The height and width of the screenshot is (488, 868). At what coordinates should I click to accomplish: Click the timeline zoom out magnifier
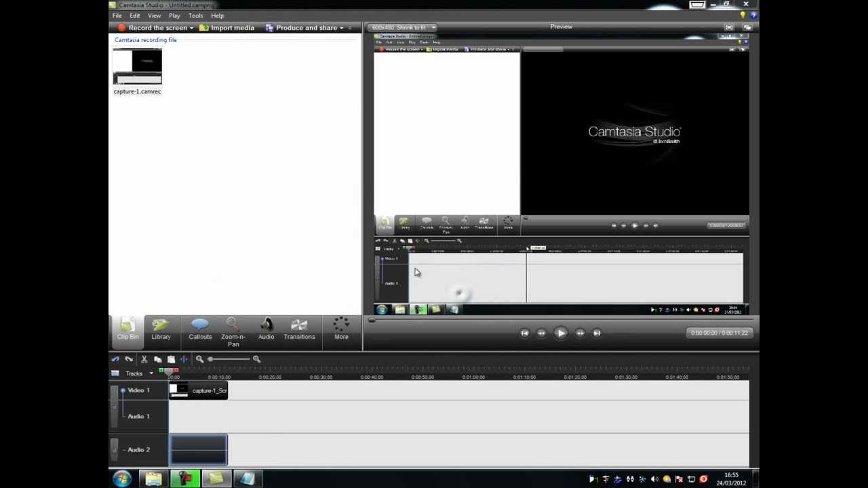click(x=199, y=359)
